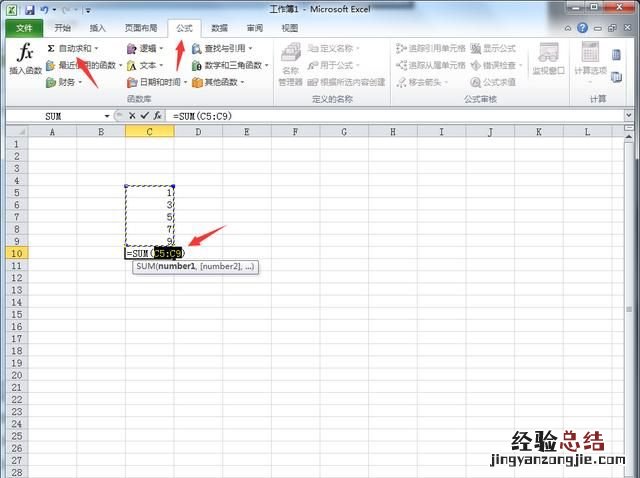Click inside the formula bar text
Viewport: 640px width, 478px height.
coord(350,116)
